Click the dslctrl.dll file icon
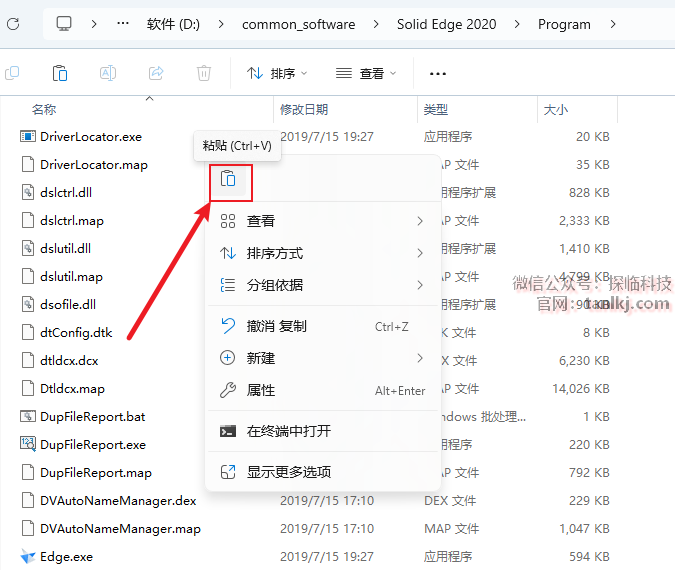 pyautogui.click(x=28, y=192)
